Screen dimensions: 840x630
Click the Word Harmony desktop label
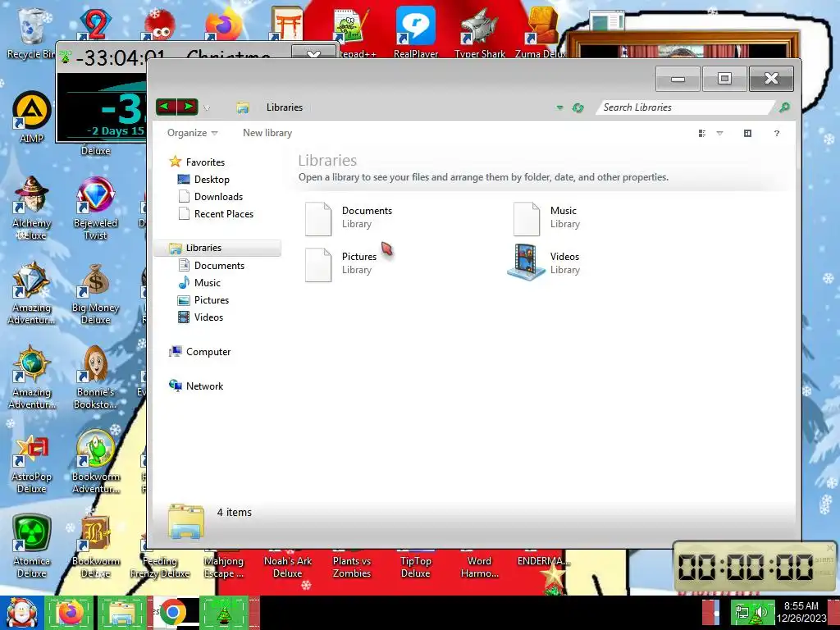coord(479,567)
